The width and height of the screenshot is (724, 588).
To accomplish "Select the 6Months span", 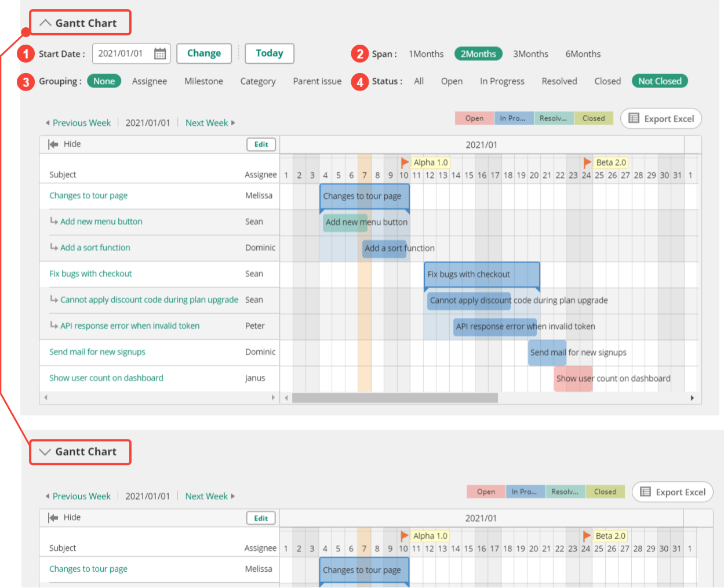I will point(583,54).
